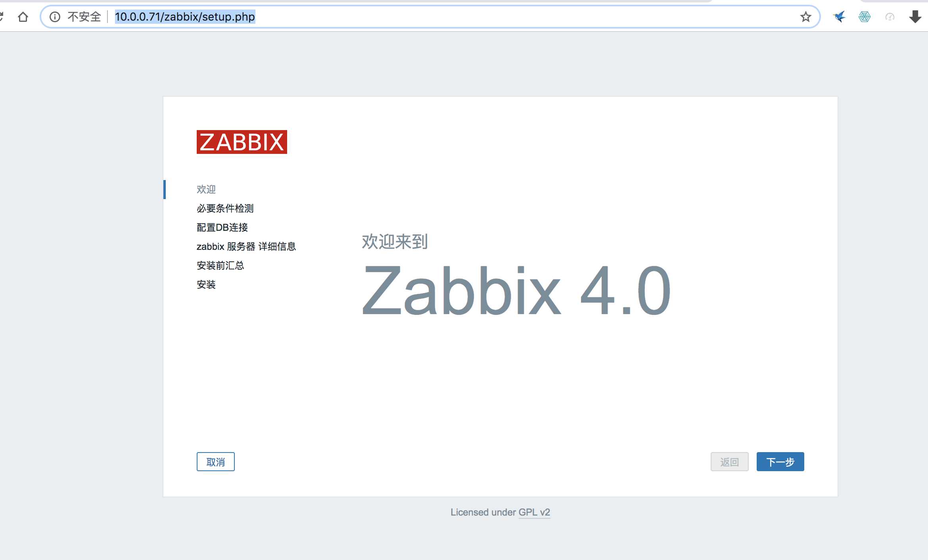
Task: Select the zabbix 服务器 详细信息 step
Action: (x=246, y=246)
